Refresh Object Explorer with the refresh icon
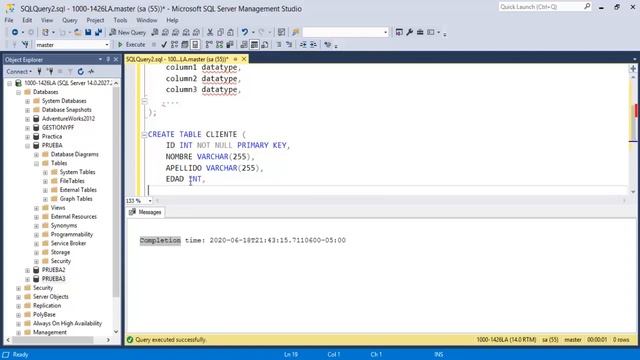Screen dimensions: 640x360 tap(80, 71)
